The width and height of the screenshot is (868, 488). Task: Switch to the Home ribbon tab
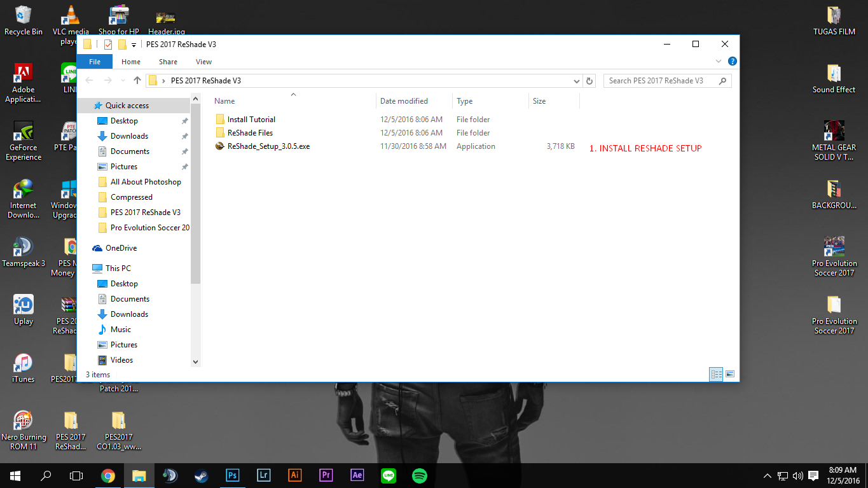click(131, 62)
